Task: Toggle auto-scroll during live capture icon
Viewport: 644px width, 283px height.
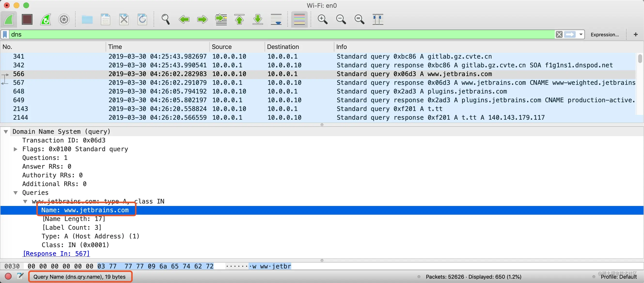Action: click(276, 19)
